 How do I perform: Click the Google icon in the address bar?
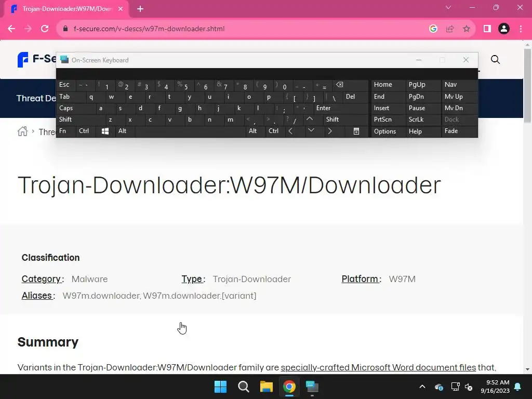(x=433, y=29)
